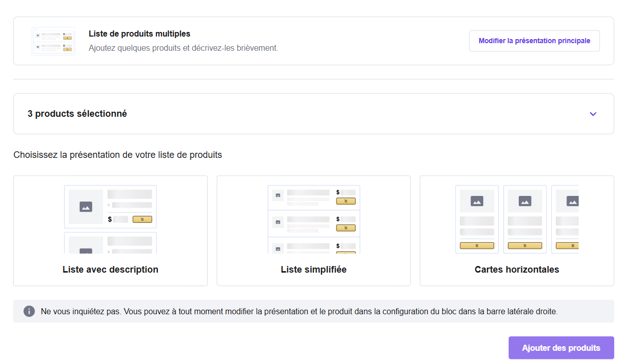Click the Liste de produits multiples title
633x364 pixels.
point(139,34)
